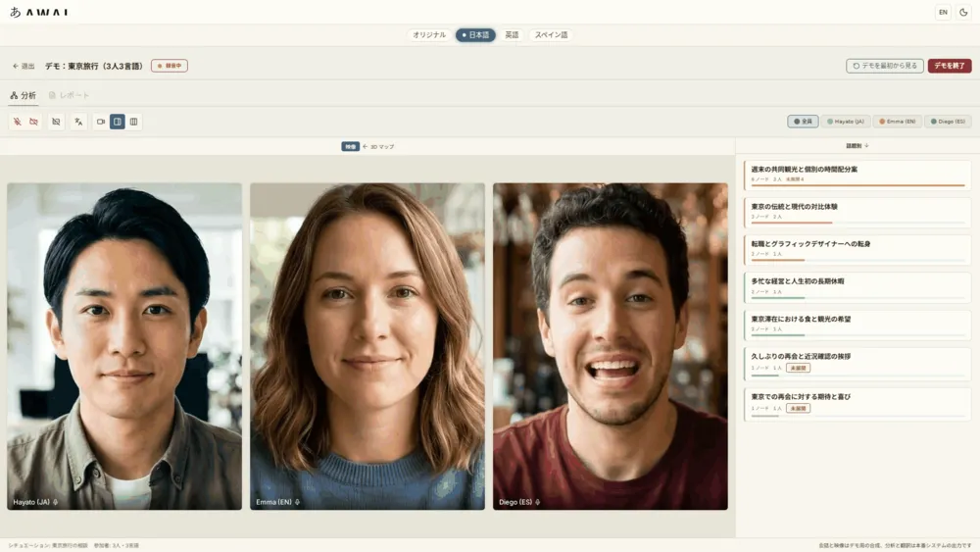Open the 話題別 sort dropdown
This screenshot has width=980, height=552.
click(857, 146)
